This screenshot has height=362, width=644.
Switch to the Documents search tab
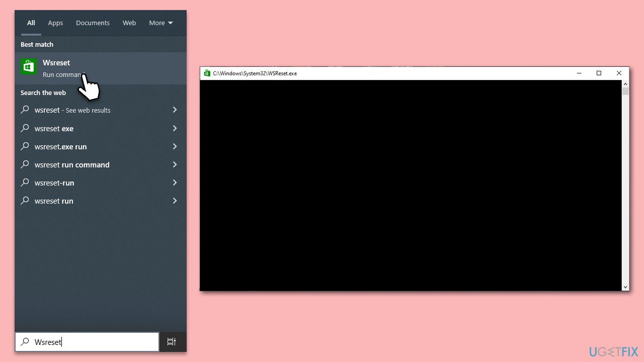tap(93, 23)
